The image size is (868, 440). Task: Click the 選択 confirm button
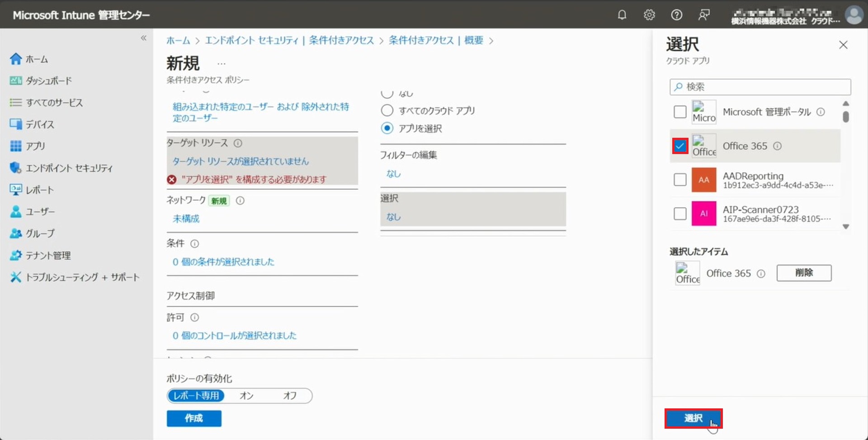pyautogui.click(x=693, y=418)
